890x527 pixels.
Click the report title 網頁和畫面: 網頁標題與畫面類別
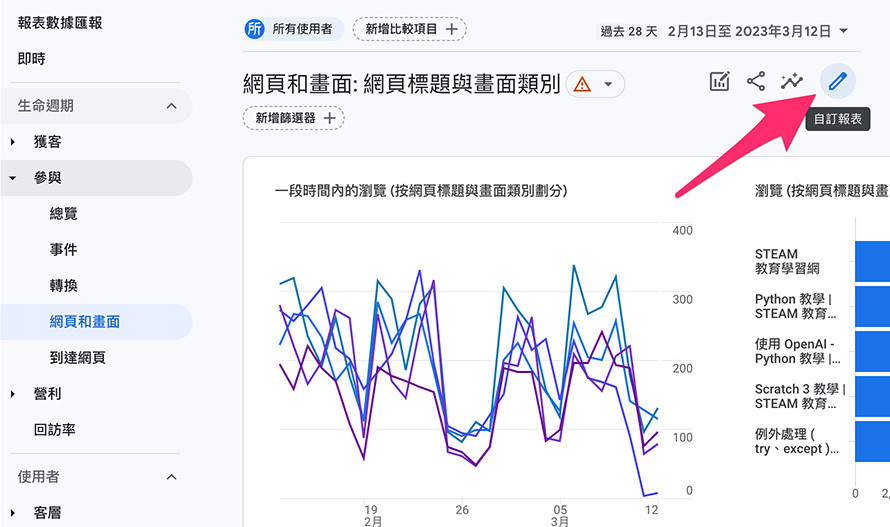[x=401, y=84]
